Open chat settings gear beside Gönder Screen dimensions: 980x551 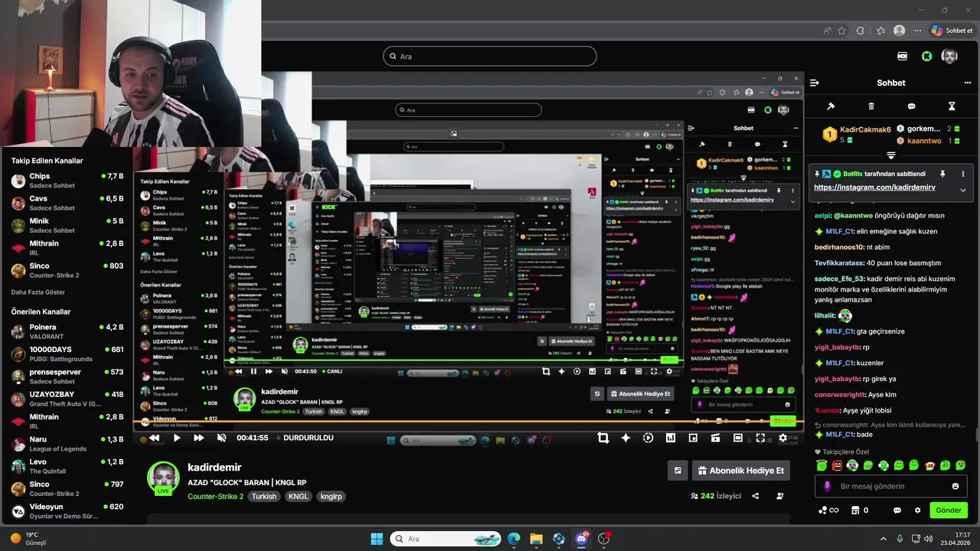tap(918, 510)
